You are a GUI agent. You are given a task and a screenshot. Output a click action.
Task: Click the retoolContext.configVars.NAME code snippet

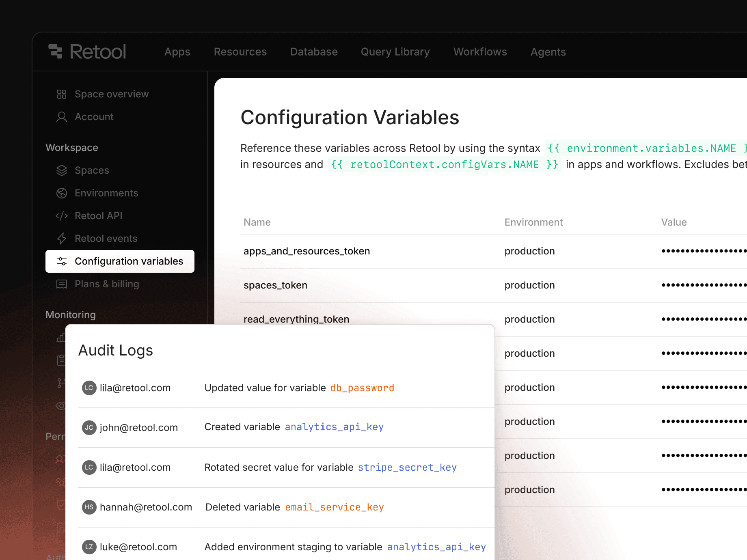pos(445,164)
